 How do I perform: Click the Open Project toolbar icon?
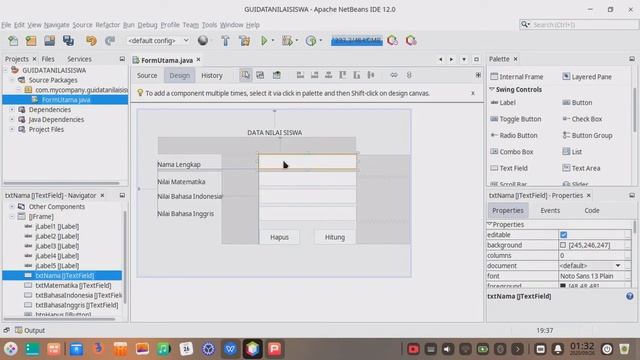click(50, 41)
